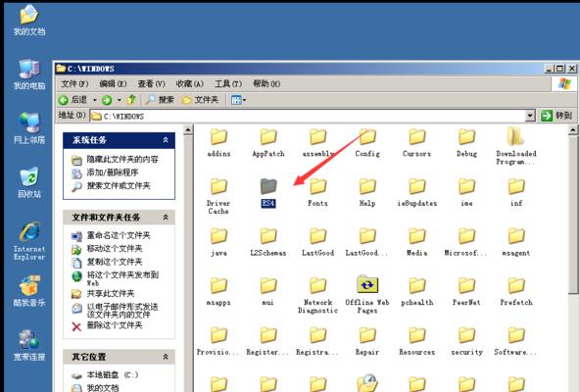Select the Prefetch folder
This screenshot has width=580, height=392.
[516, 291]
